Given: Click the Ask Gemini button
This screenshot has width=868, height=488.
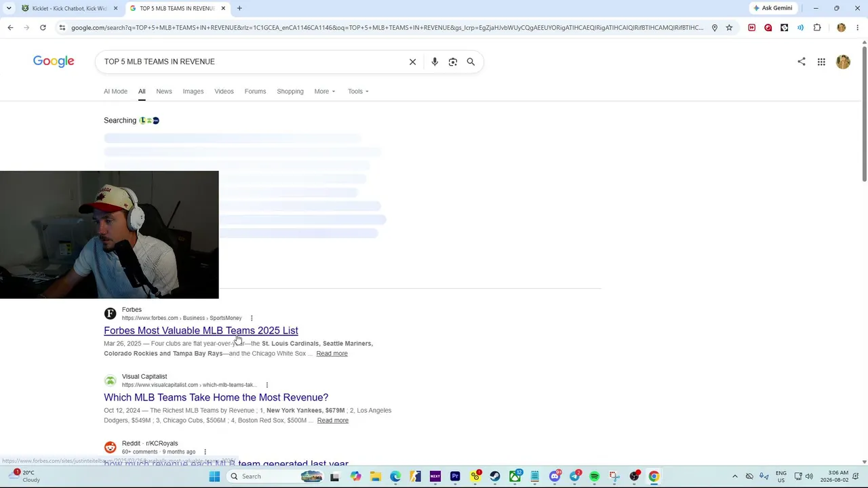Looking at the screenshot, I should [772, 8].
